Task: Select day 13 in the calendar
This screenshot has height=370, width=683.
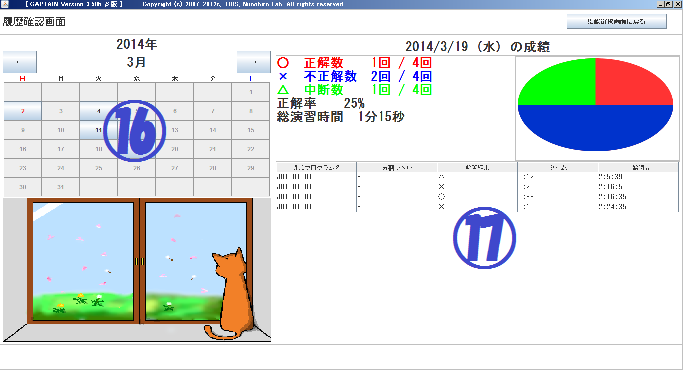Action: [x=175, y=130]
